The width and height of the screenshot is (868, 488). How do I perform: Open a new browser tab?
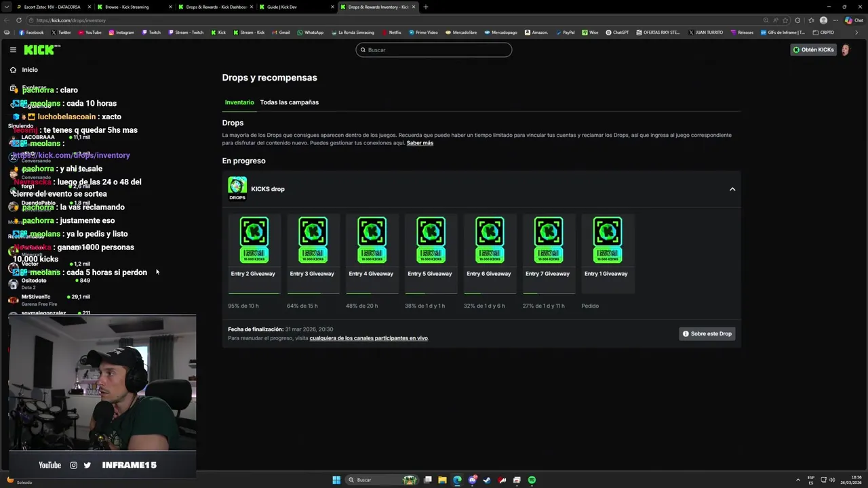426,7
